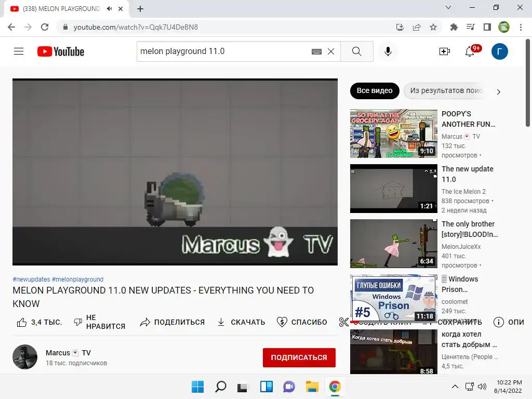
Task: Create a clip using the scissors icon
Action: point(343,322)
